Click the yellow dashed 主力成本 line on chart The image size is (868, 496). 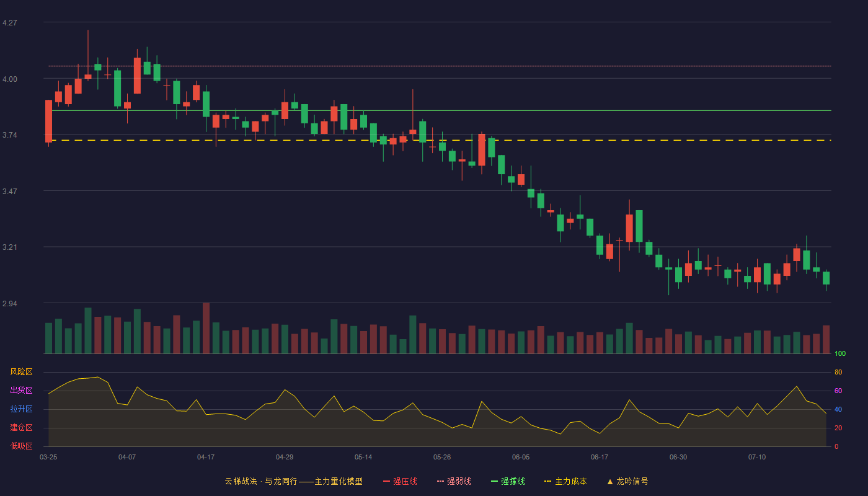tap(440, 140)
